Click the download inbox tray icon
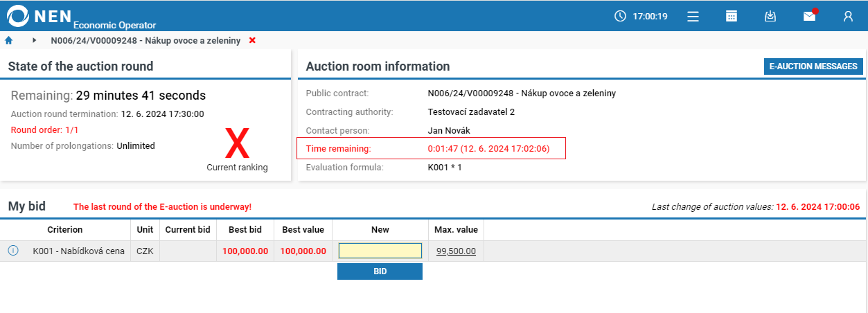The image size is (868, 313). pyautogui.click(x=770, y=16)
